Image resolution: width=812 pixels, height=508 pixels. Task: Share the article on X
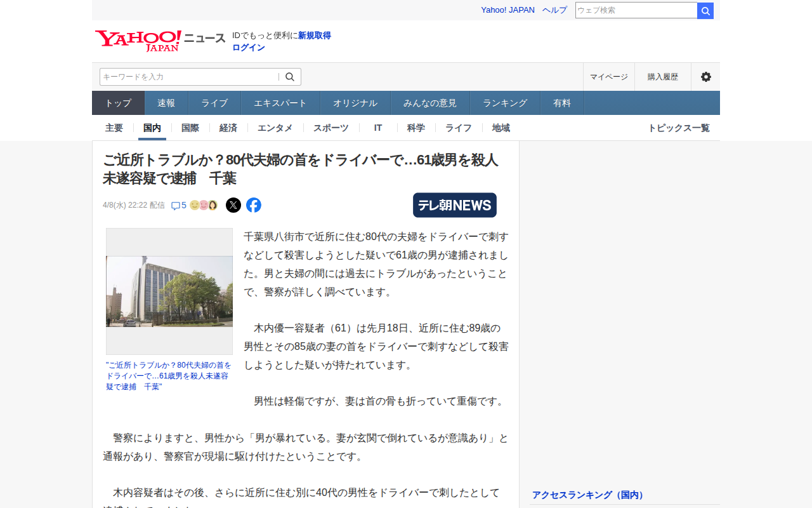click(233, 205)
